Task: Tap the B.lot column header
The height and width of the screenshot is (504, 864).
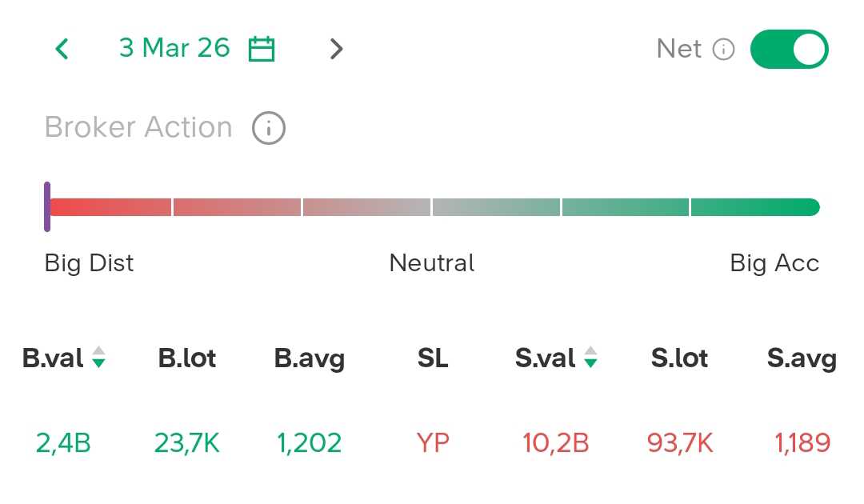Action: [187, 358]
